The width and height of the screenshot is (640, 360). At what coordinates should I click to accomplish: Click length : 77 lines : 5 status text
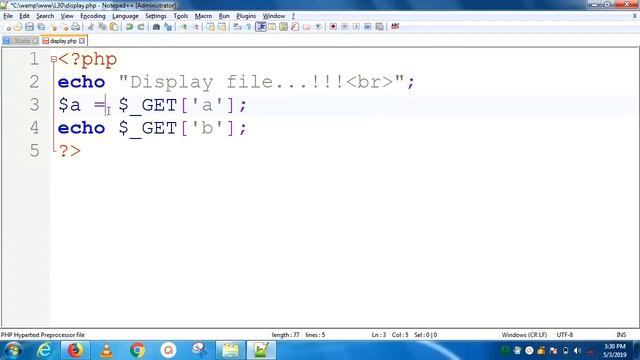tap(298, 335)
